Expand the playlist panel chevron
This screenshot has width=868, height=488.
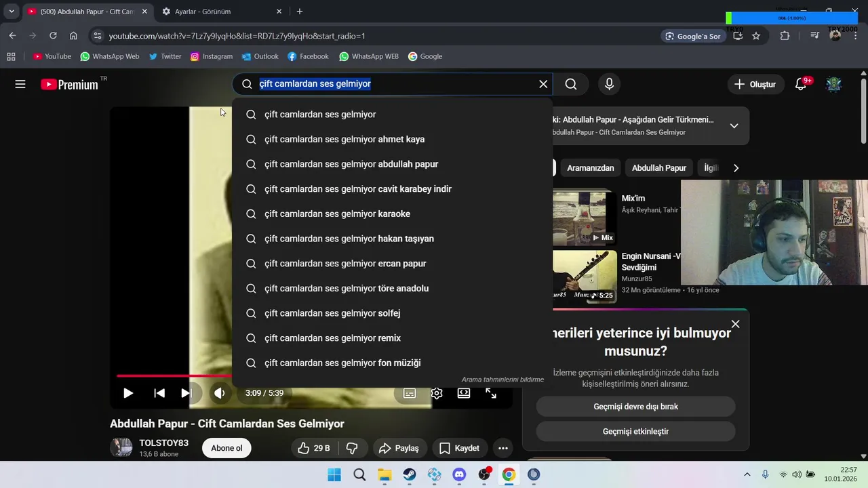coord(734,126)
